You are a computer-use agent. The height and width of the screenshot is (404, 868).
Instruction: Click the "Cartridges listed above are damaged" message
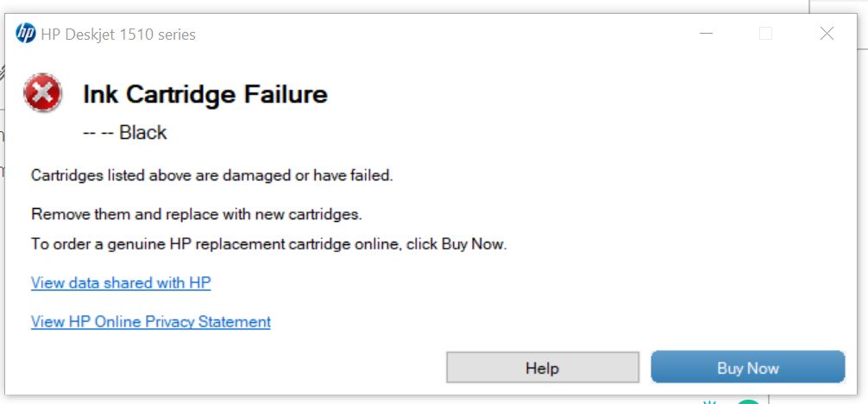pyautogui.click(x=212, y=175)
